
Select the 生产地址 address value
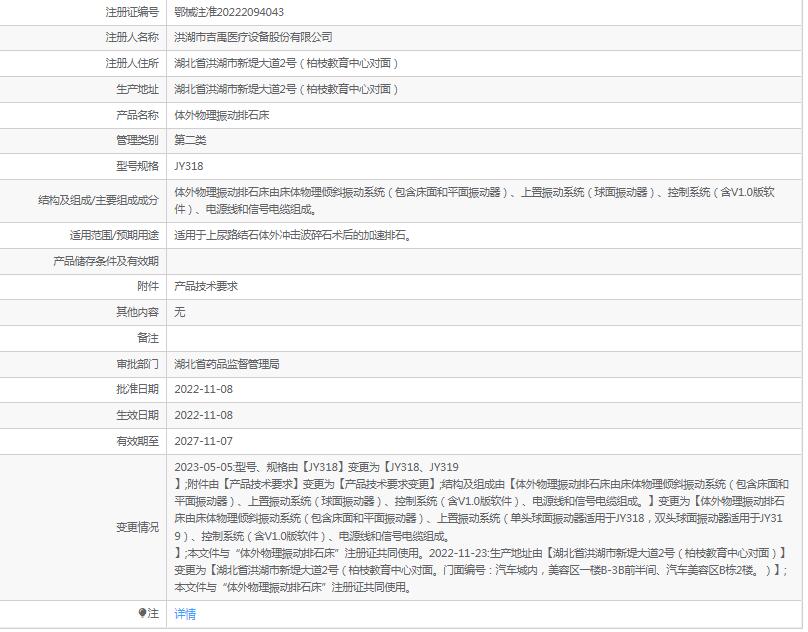[287, 89]
